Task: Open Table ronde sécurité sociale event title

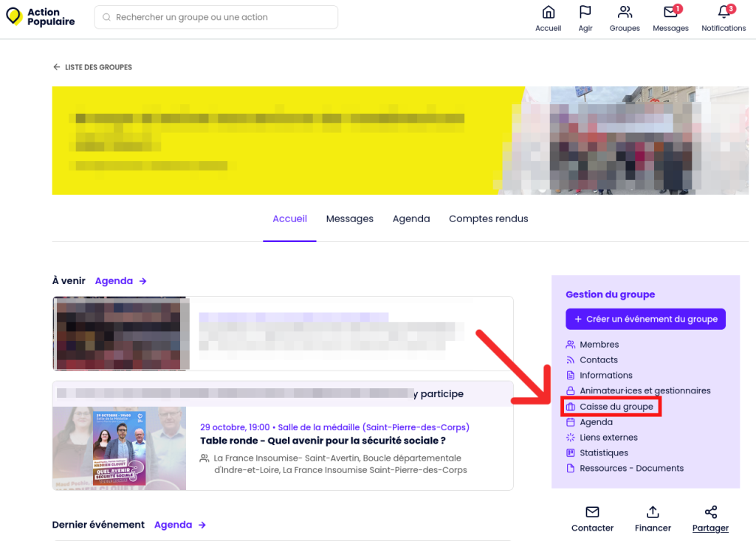Action: (323, 441)
